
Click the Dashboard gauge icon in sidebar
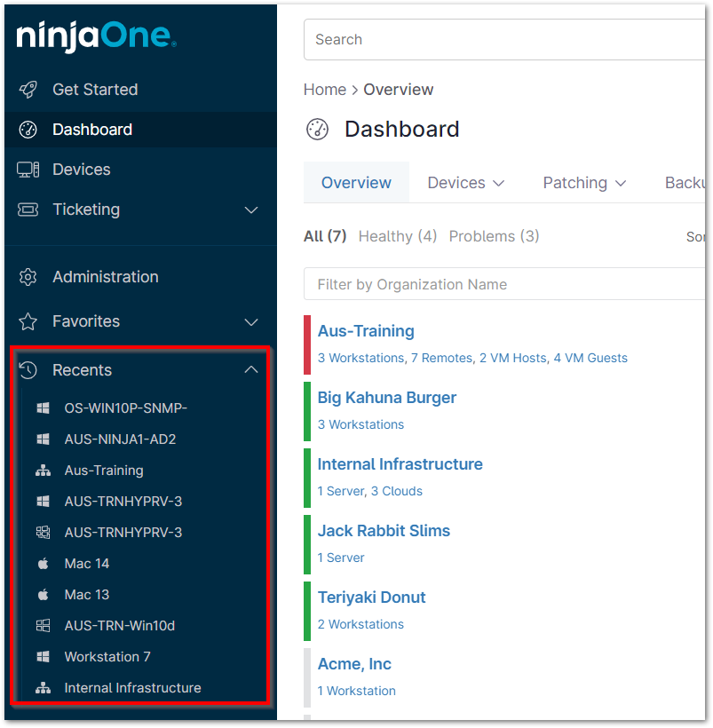[28, 130]
